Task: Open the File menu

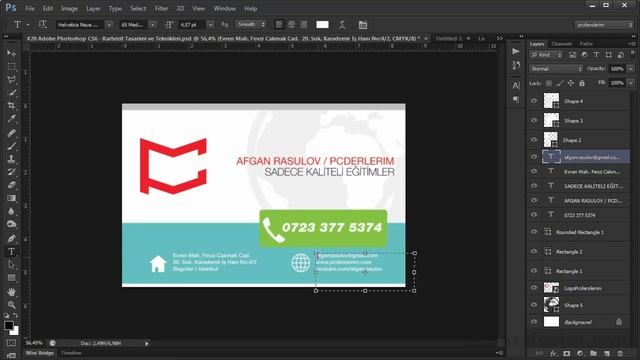Action: (x=30, y=8)
